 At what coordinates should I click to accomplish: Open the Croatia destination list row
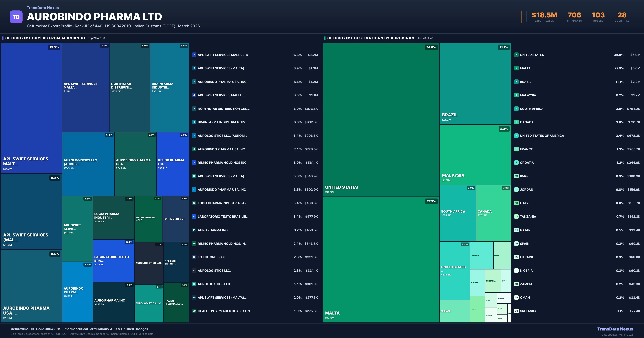tap(527, 163)
